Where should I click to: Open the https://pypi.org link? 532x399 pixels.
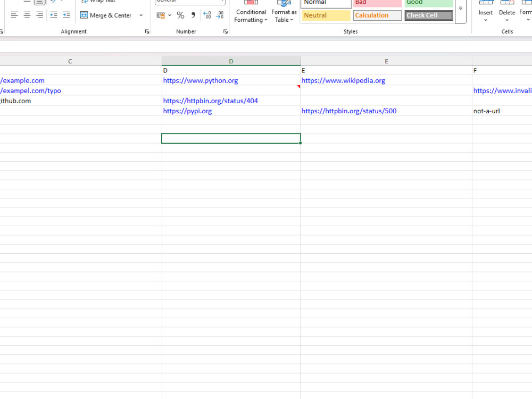pyautogui.click(x=187, y=111)
